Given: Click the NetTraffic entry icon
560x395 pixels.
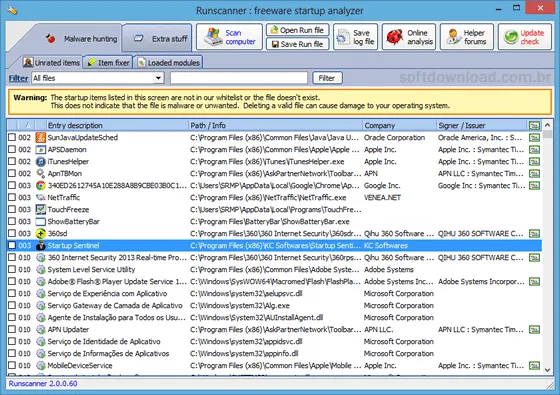Looking at the screenshot, I should (x=41, y=198).
